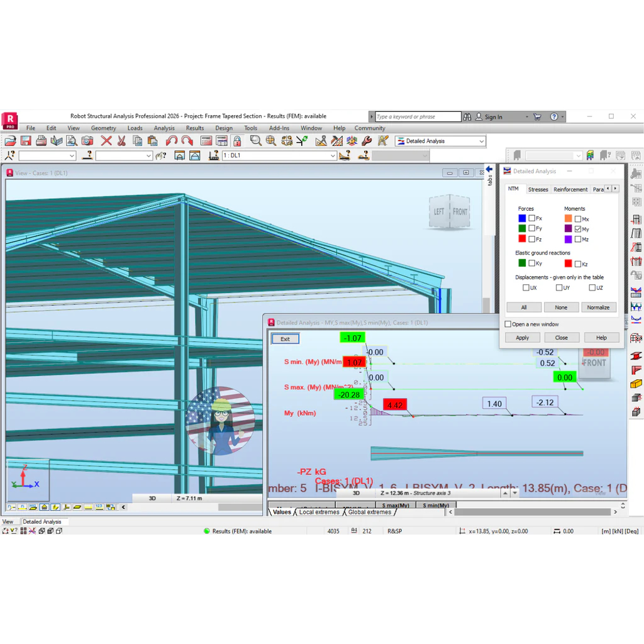
Task: Click the Apply button
Action: tap(523, 338)
